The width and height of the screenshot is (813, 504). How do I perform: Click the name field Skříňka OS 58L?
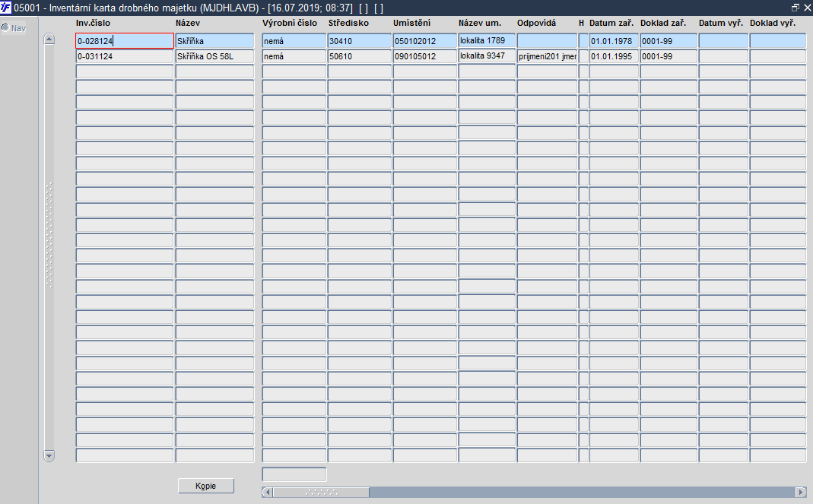point(214,56)
